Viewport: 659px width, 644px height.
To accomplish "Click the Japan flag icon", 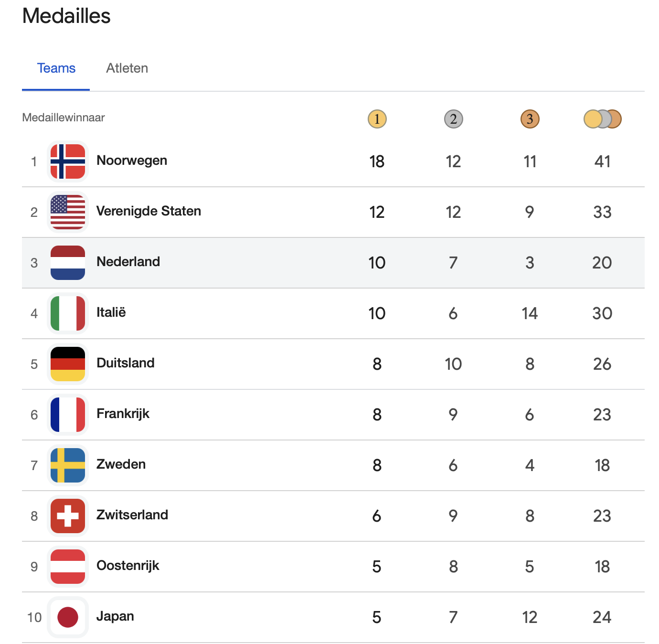I will [x=68, y=617].
